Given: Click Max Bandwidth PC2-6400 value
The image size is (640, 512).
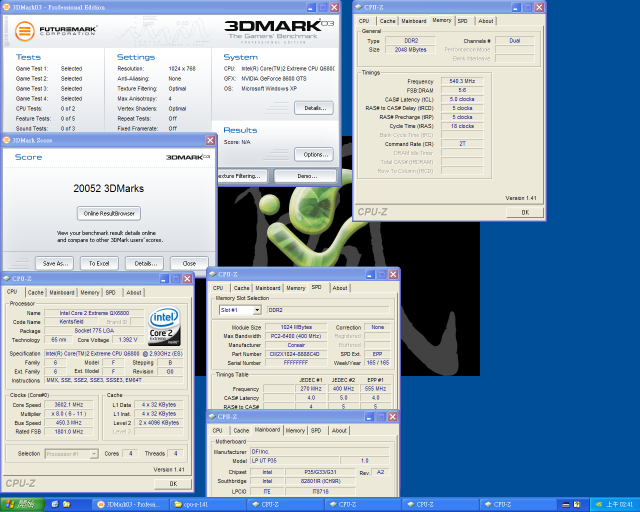Looking at the screenshot, I should click(x=296, y=336).
